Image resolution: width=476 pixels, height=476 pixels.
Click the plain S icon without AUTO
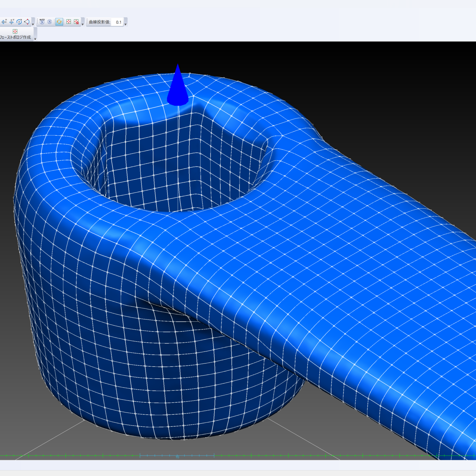click(50, 22)
